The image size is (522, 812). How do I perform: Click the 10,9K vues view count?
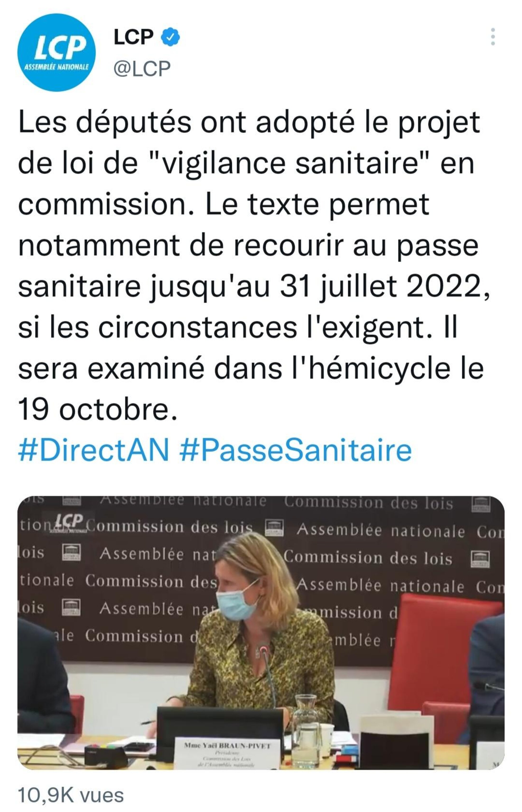tap(70, 795)
